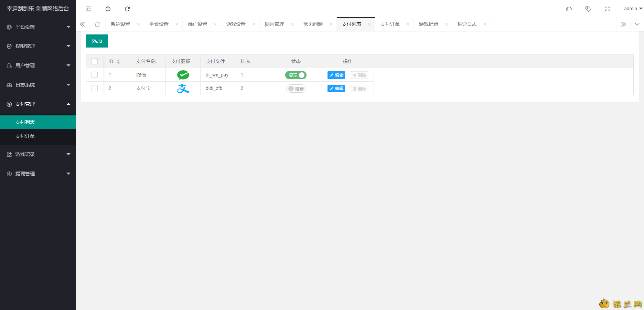Image resolution: width=644 pixels, height=310 pixels.
Task: Switch to the 图片管理 tab
Action: pos(275,24)
